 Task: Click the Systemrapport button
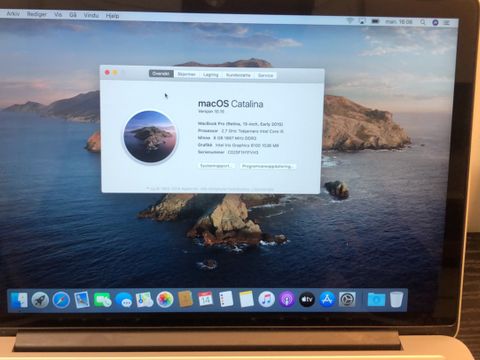216,166
